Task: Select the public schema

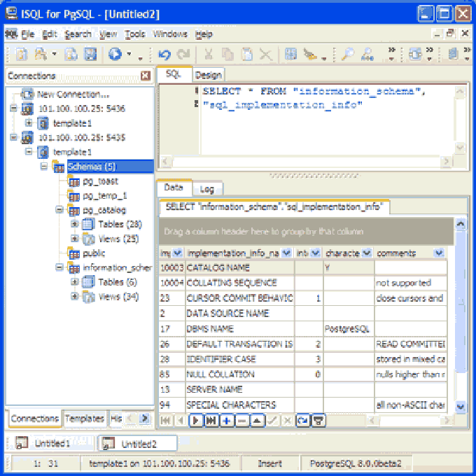Action: 94,253
